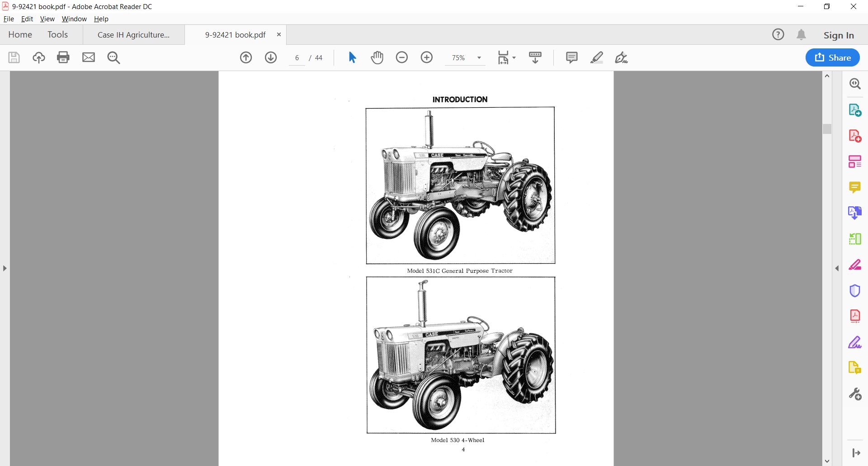
Task: Activate the Selection arrow tool
Action: tap(353, 57)
